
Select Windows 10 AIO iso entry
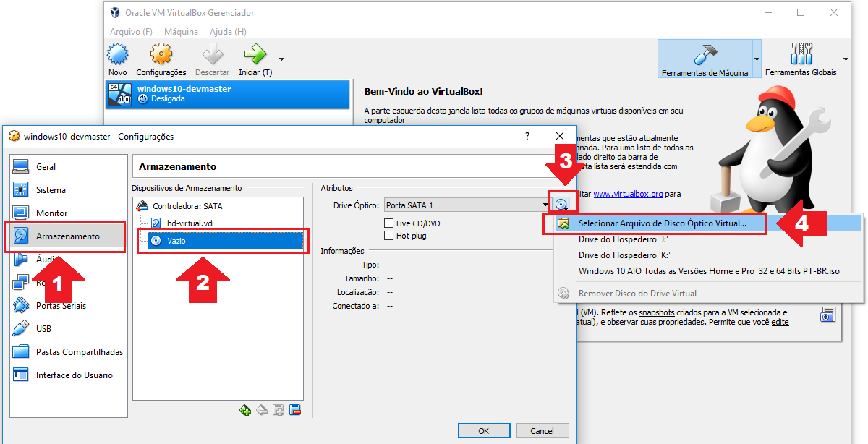(709, 272)
